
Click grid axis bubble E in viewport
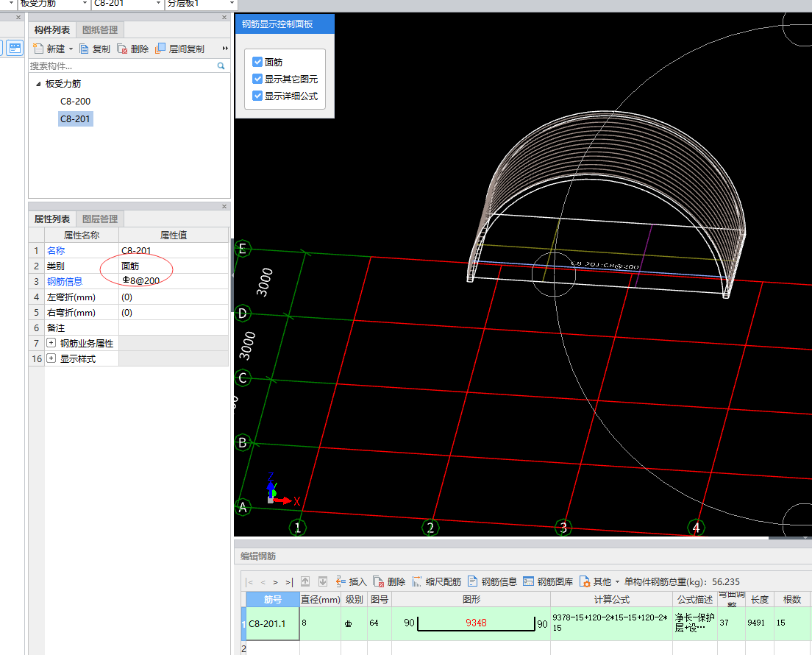click(243, 249)
